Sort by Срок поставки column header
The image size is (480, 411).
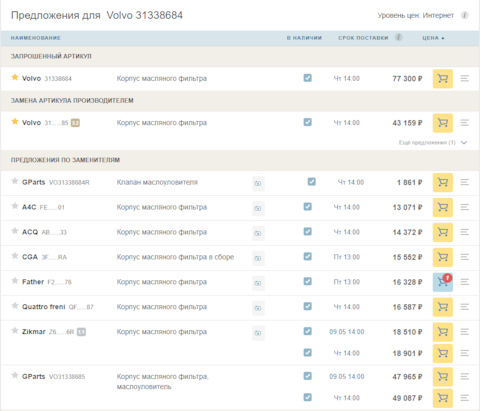tap(363, 38)
